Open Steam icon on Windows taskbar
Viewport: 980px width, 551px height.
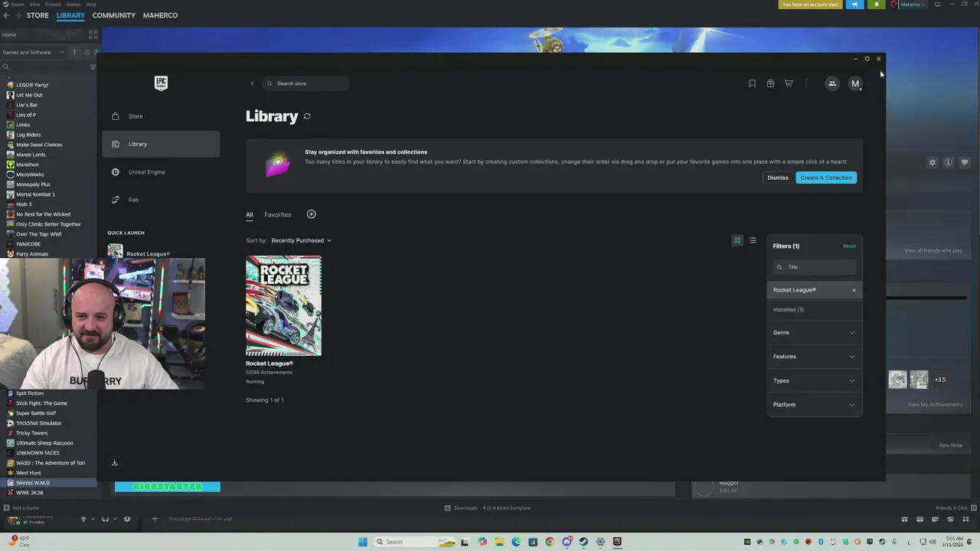pos(583,542)
